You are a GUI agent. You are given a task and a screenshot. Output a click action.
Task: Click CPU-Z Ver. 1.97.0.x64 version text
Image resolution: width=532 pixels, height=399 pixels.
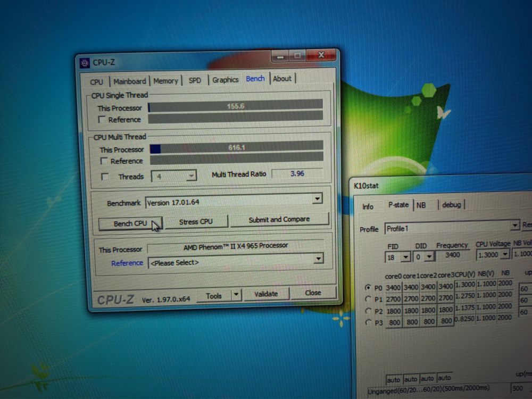165,300
